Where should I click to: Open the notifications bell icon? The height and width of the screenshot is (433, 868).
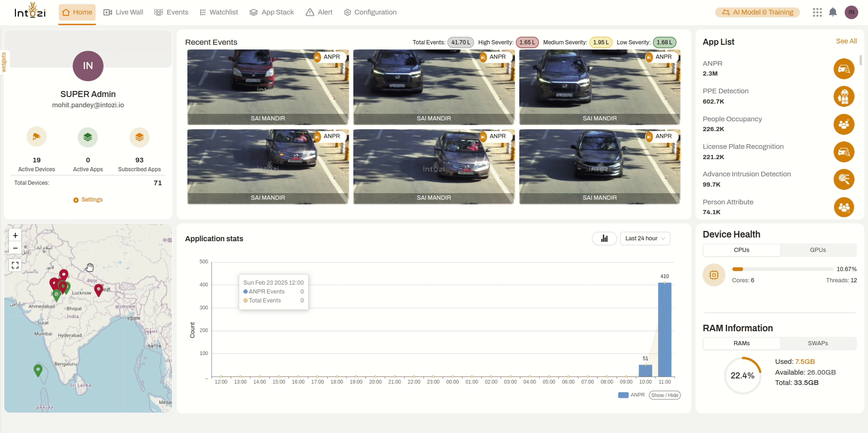pyautogui.click(x=833, y=12)
